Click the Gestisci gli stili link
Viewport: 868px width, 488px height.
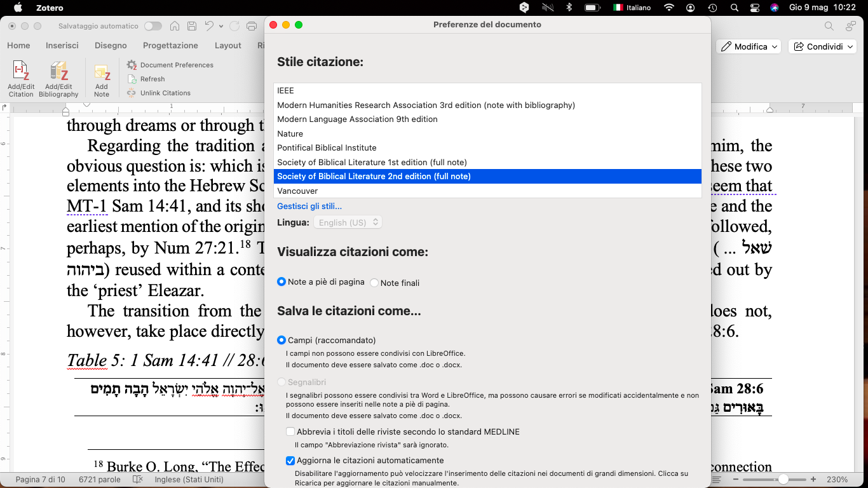(309, 206)
